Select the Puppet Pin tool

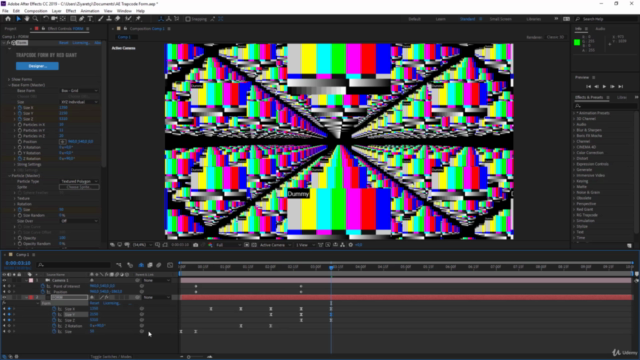138,19
